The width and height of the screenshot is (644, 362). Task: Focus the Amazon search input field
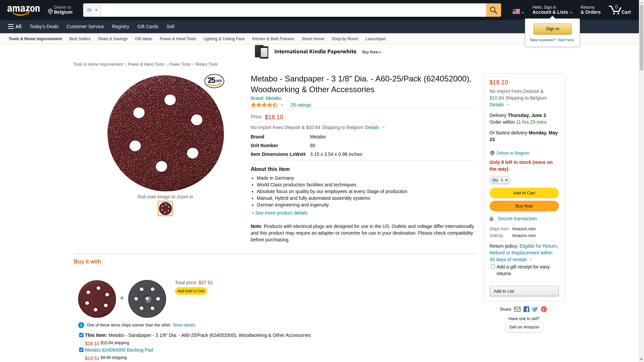tap(293, 10)
